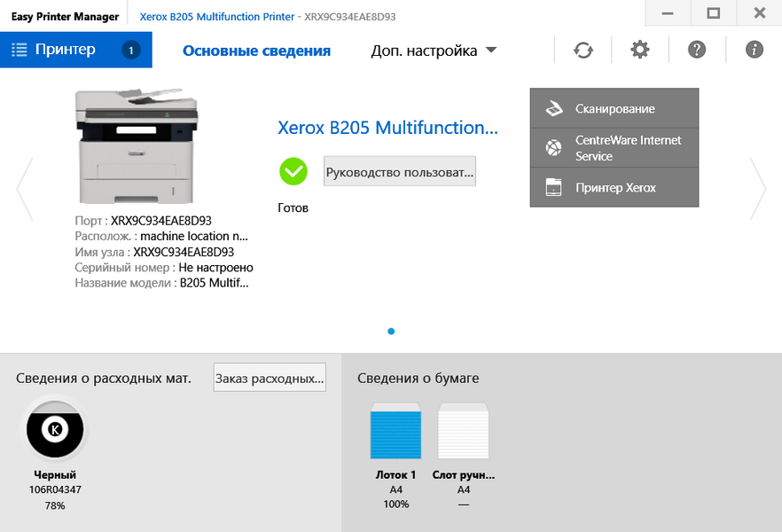Open CentreWare Internet Service
782x532 pixels.
tap(614, 148)
